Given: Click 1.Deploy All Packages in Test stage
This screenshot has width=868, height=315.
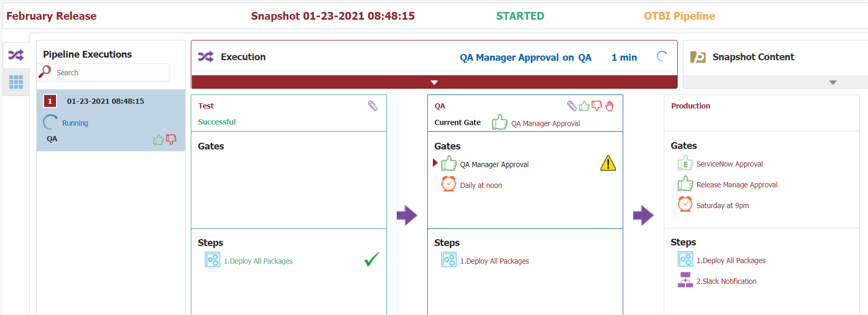Looking at the screenshot, I should point(258,261).
